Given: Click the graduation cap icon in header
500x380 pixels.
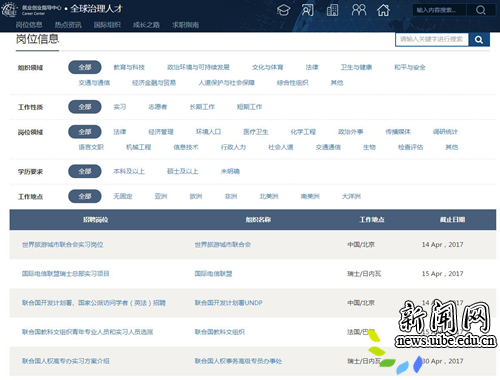Looking at the screenshot, I should 283,10.
